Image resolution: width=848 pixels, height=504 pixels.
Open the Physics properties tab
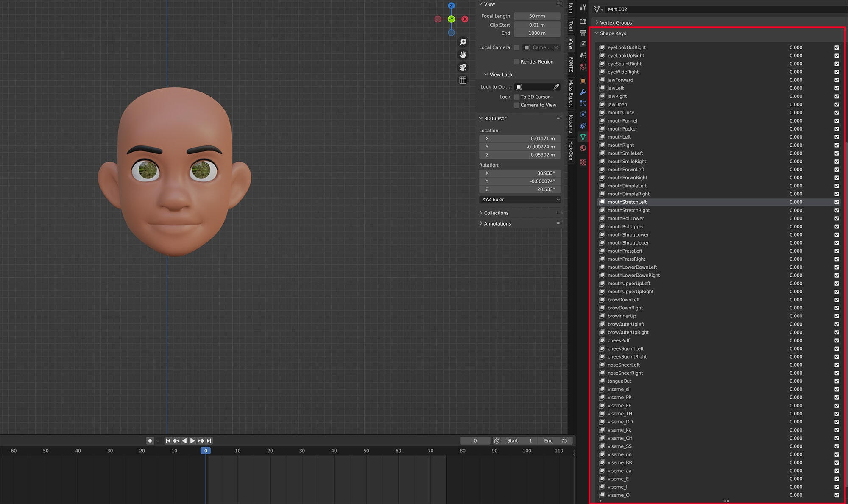tap(583, 114)
